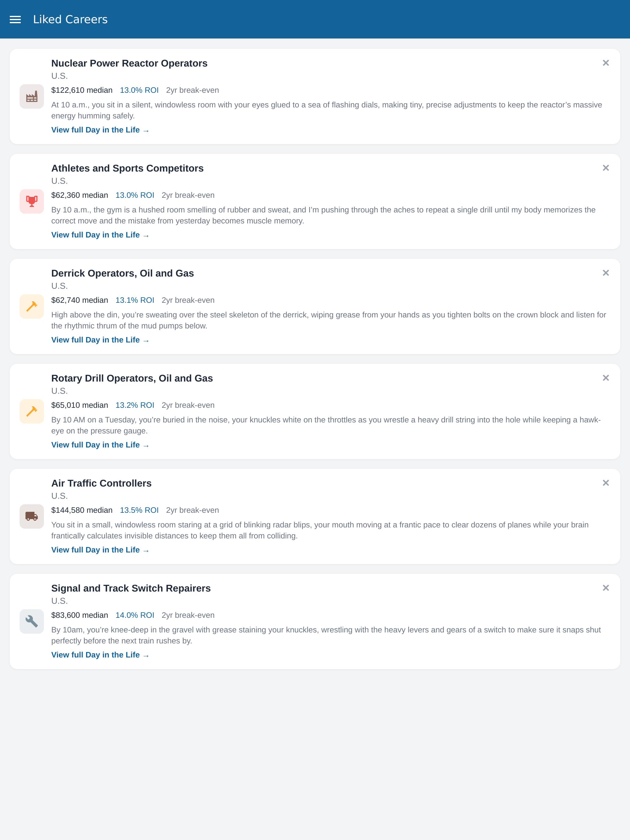Open the hamburger navigation menu
This screenshot has width=630, height=840.
point(15,19)
